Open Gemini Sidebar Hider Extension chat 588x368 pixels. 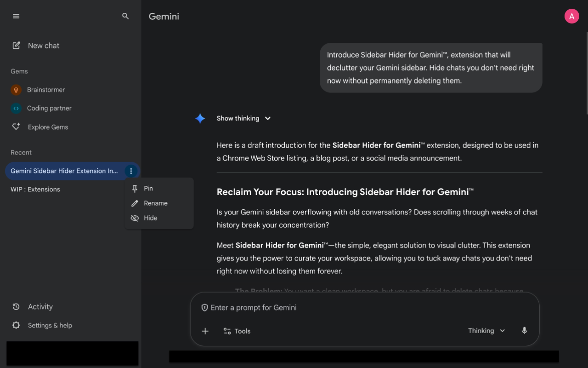coord(64,171)
